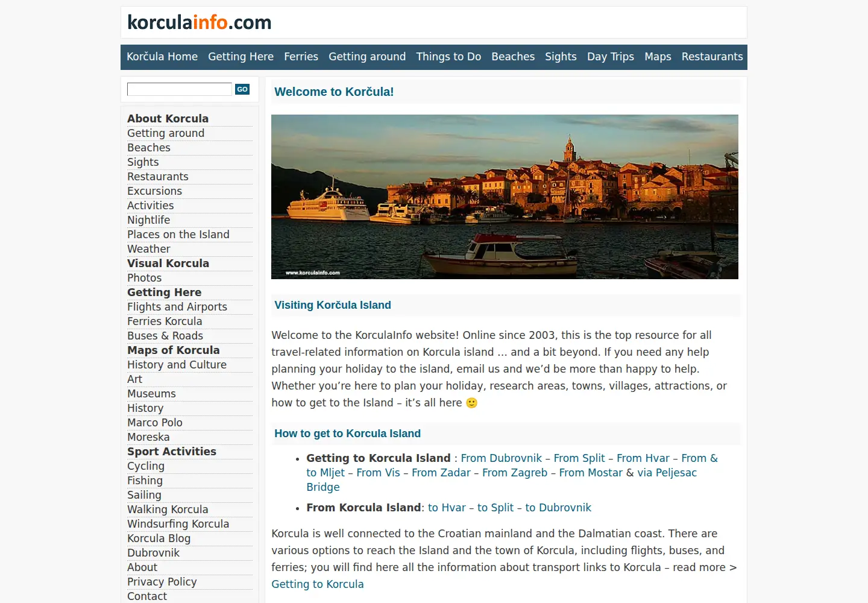Open Photos under Visual Korcula

(x=144, y=278)
